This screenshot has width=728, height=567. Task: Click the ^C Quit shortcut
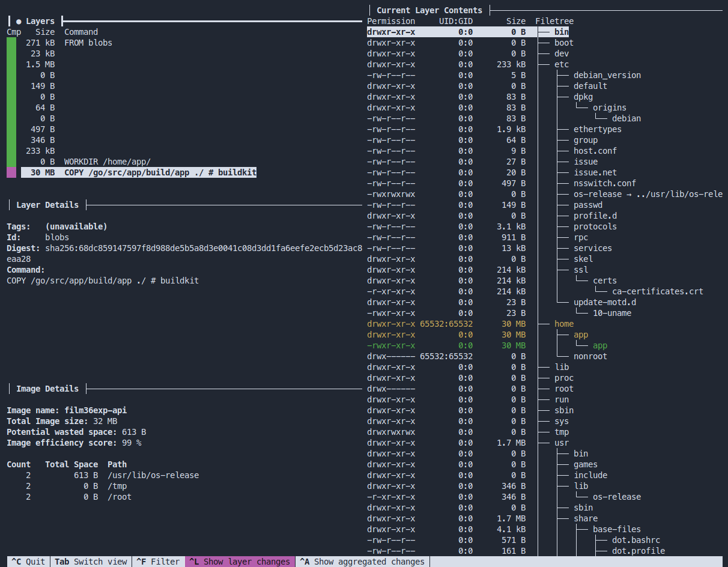coord(27,562)
